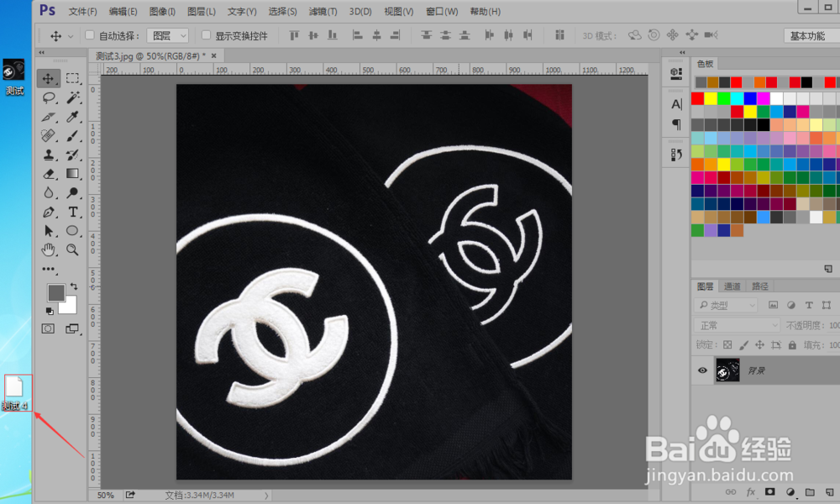Toggle pixel layer filter icon

773,305
